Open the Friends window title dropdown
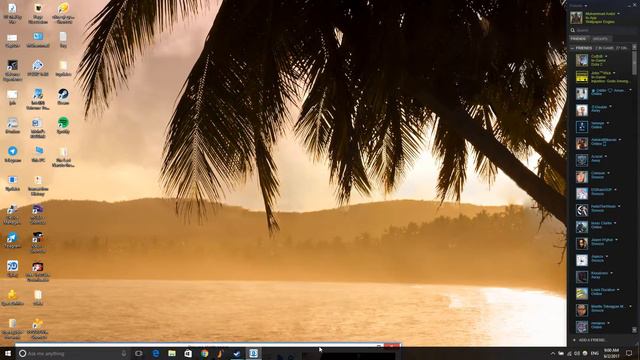Viewport: 640px width, 360px height. tap(586, 6)
